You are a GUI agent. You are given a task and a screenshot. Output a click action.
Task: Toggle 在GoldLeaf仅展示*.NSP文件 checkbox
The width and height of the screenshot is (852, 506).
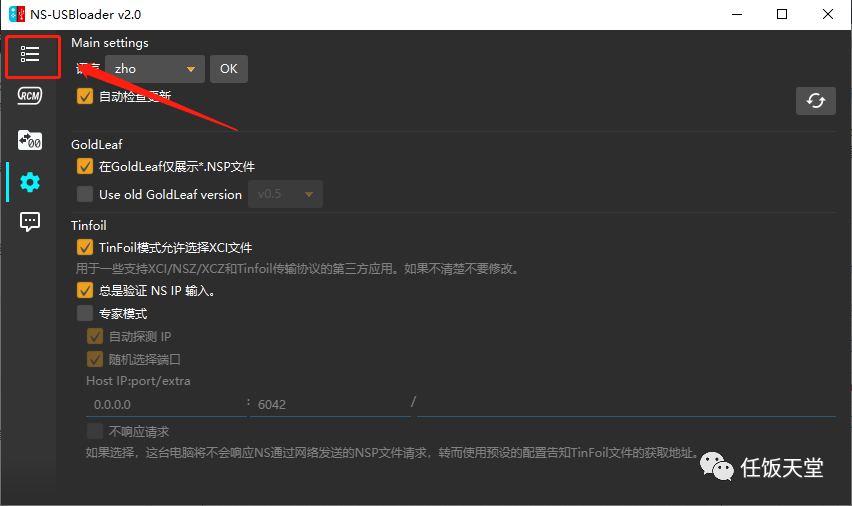point(85,166)
